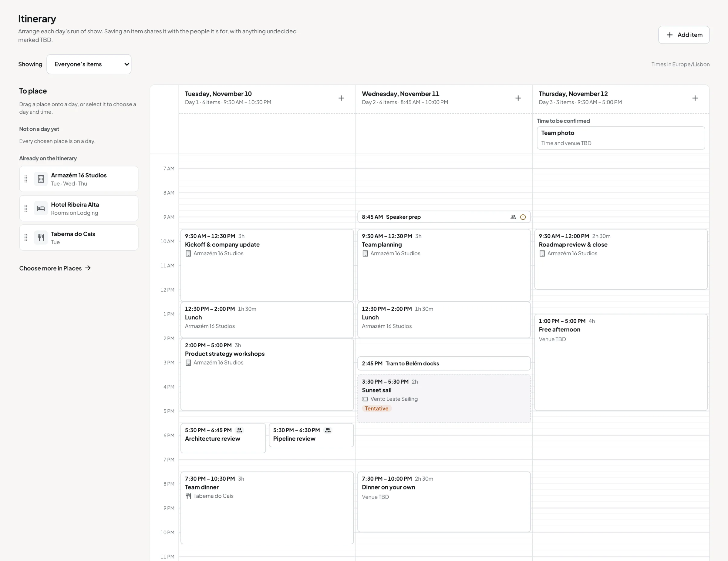Click "Wednesday, November 11" day heading

point(400,94)
